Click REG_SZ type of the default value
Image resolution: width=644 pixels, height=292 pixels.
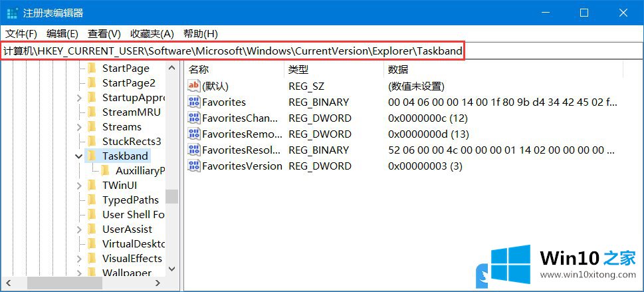click(306, 86)
